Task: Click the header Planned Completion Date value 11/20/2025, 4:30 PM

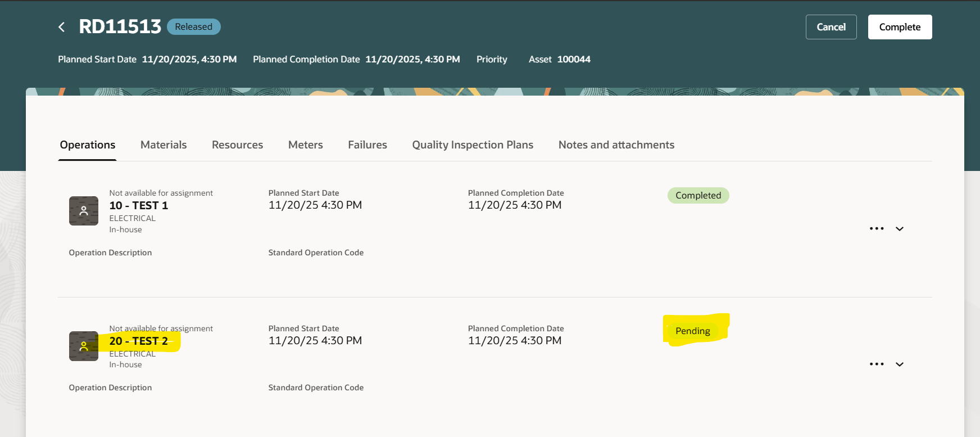Action: coord(412,60)
